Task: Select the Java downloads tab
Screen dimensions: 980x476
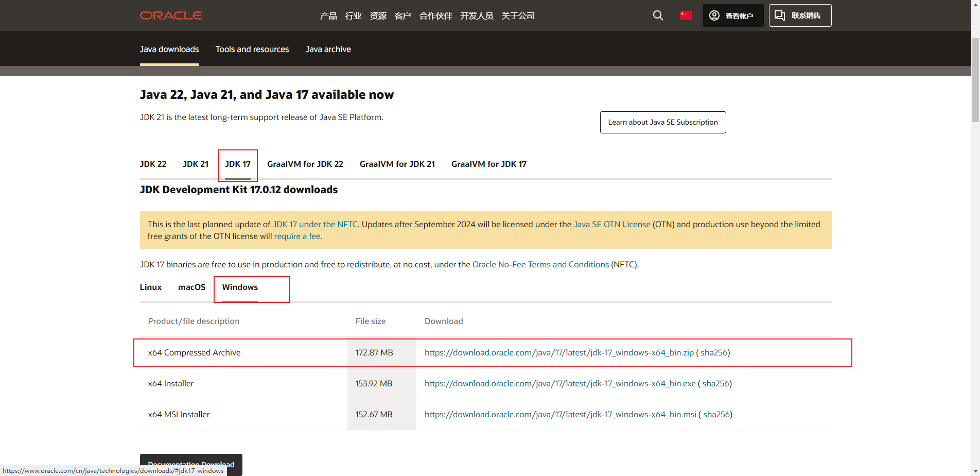Action: click(169, 49)
